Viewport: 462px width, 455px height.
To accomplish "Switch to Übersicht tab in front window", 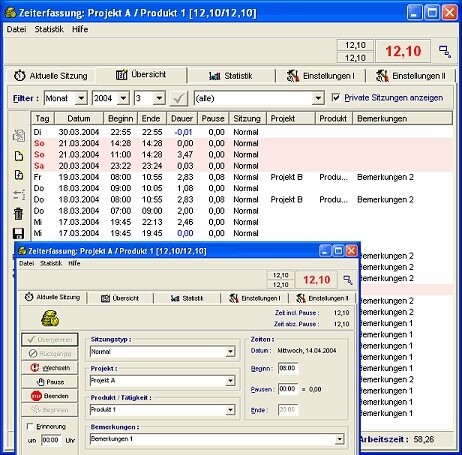I will click(120, 298).
